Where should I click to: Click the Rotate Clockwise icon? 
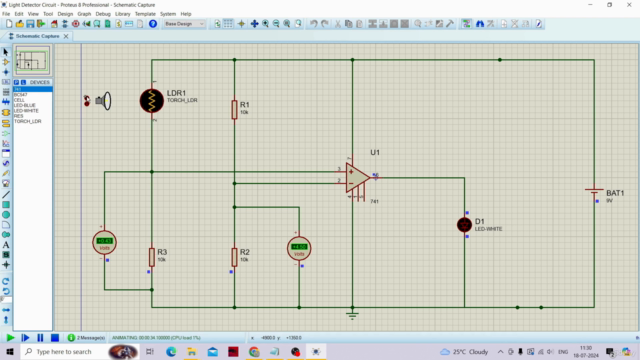click(x=6, y=281)
